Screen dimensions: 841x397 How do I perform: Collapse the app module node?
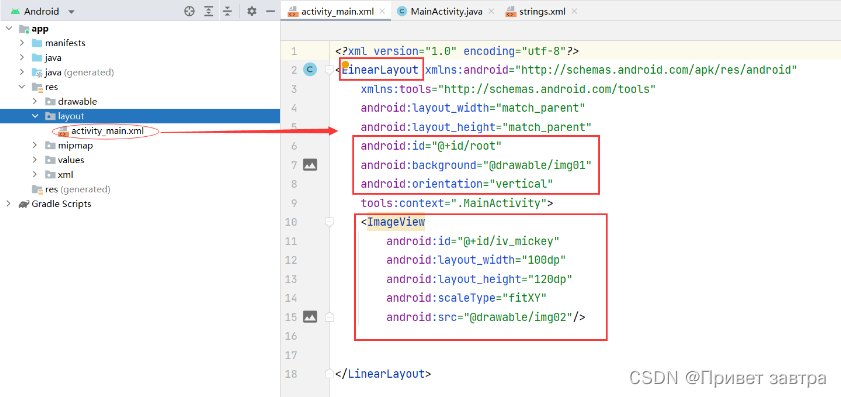coord(9,28)
